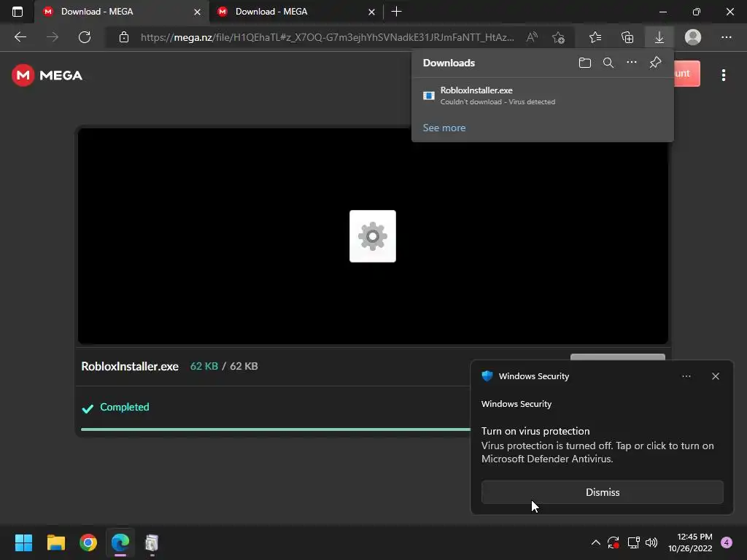Open the volume control in tray
747x560 pixels.
(x=651, y=542)
